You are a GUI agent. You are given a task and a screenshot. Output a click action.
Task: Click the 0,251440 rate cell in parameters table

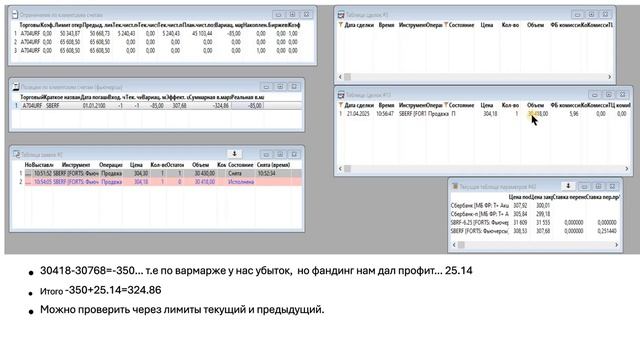(607, 231)
